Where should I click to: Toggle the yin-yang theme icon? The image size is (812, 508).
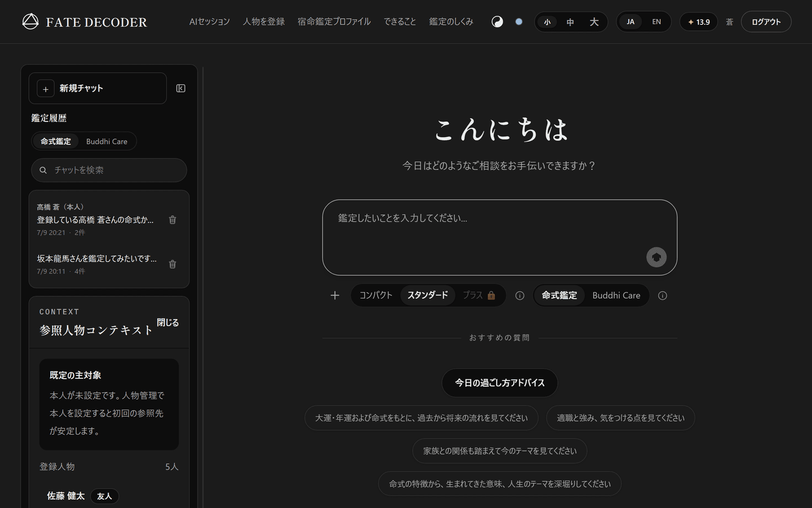click(x=497, y=22)
